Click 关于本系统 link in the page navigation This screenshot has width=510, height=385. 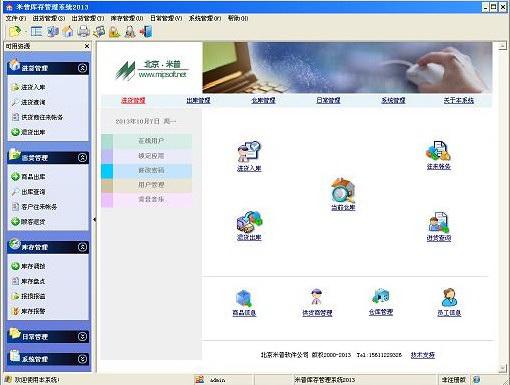459,100
